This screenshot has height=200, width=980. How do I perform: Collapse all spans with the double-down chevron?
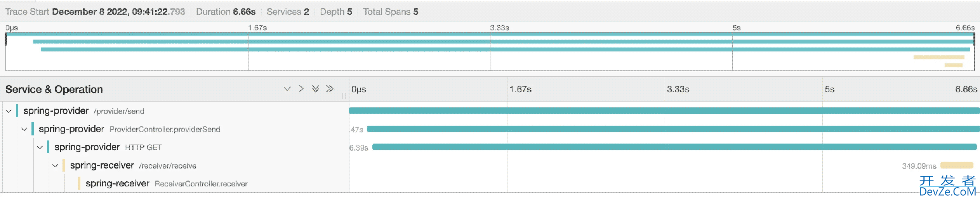pos(316,89)
